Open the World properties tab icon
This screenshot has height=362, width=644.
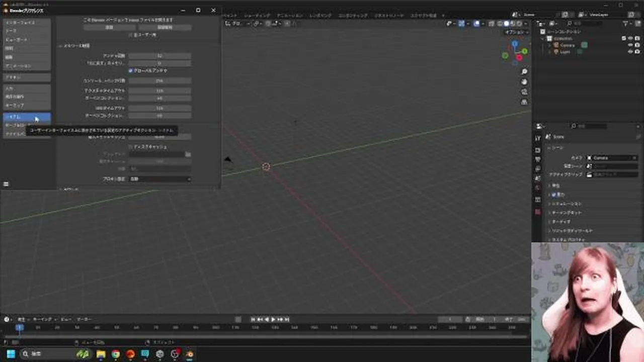click(537, 188)
